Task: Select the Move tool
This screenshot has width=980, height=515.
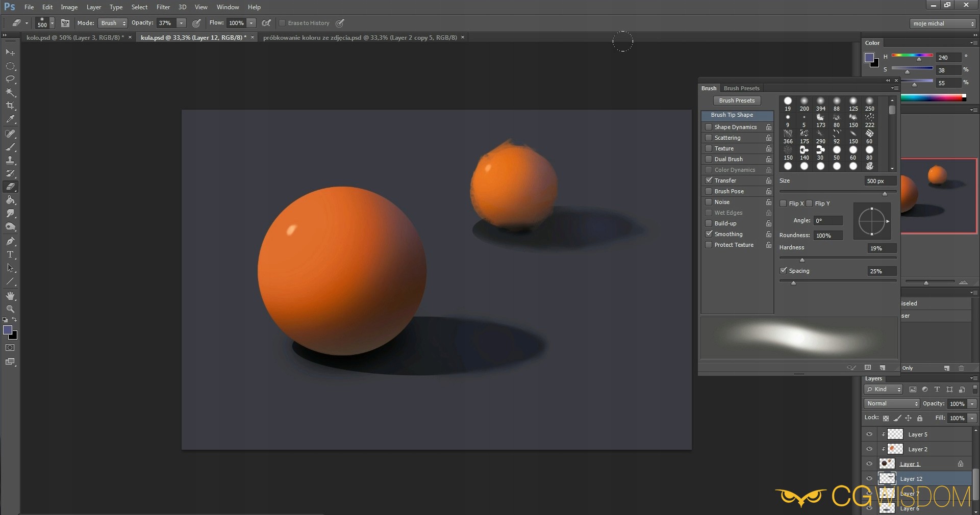Action: click(x=10, y=53)
